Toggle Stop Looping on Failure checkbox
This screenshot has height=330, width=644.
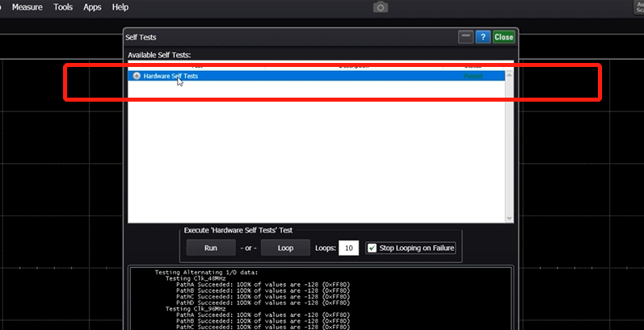[x=372, y=248]
